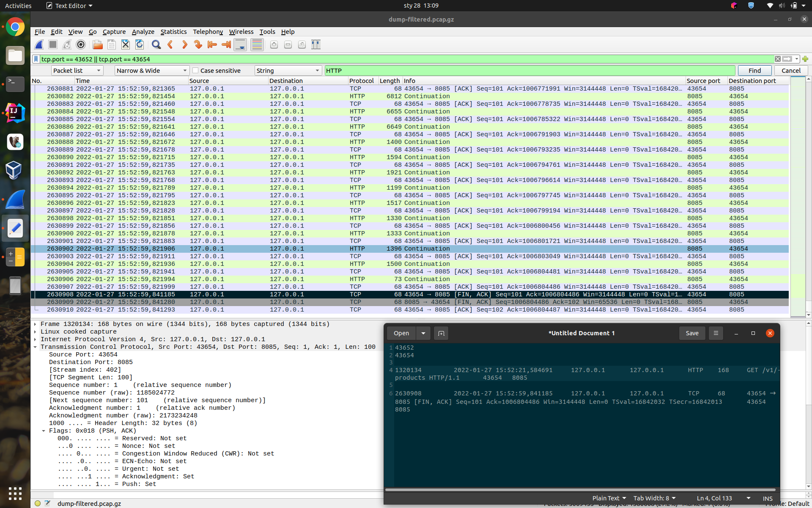
Task: Zoom in on packet text icon
Action: tap(274, 44)
